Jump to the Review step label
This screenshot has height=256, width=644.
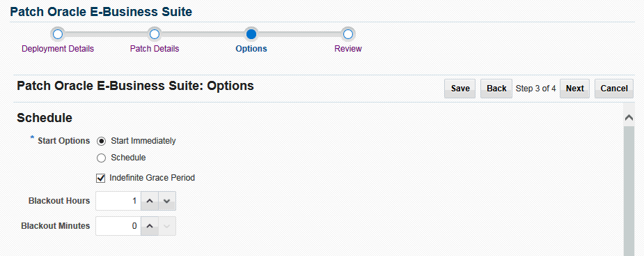click(x=348, y=49)
